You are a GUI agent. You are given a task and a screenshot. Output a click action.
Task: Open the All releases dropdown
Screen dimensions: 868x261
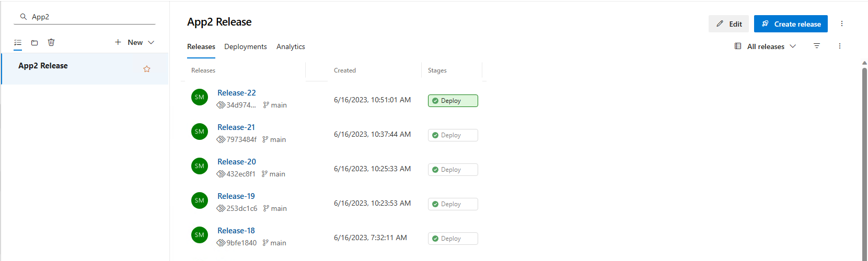coord(766,46)
